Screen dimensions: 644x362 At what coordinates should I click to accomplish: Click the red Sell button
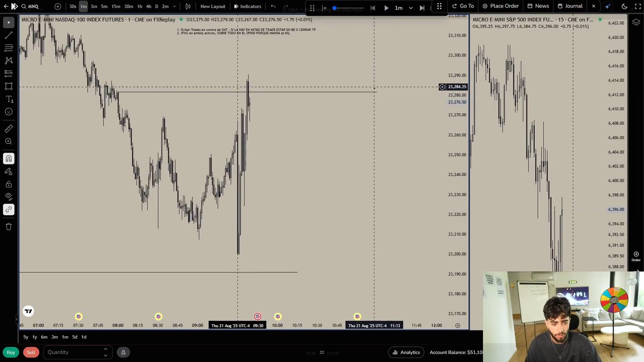pos(31,352)
